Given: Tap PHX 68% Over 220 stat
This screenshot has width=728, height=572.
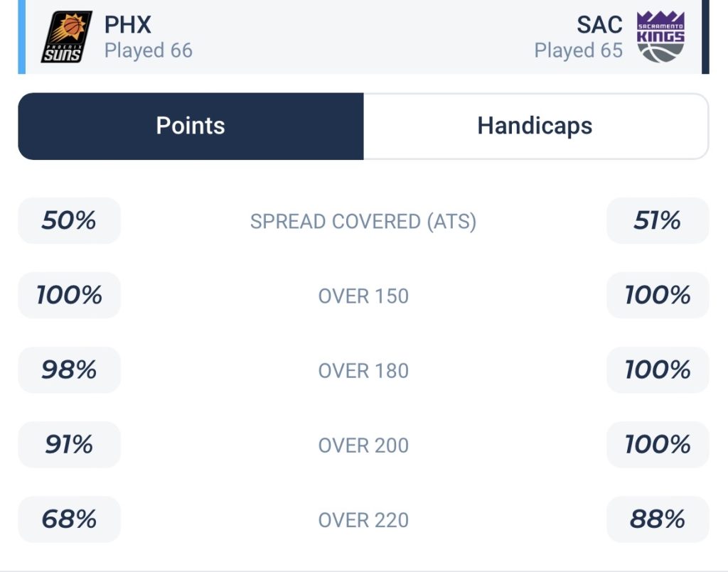Looking at the screenshot, I should 69,519.
